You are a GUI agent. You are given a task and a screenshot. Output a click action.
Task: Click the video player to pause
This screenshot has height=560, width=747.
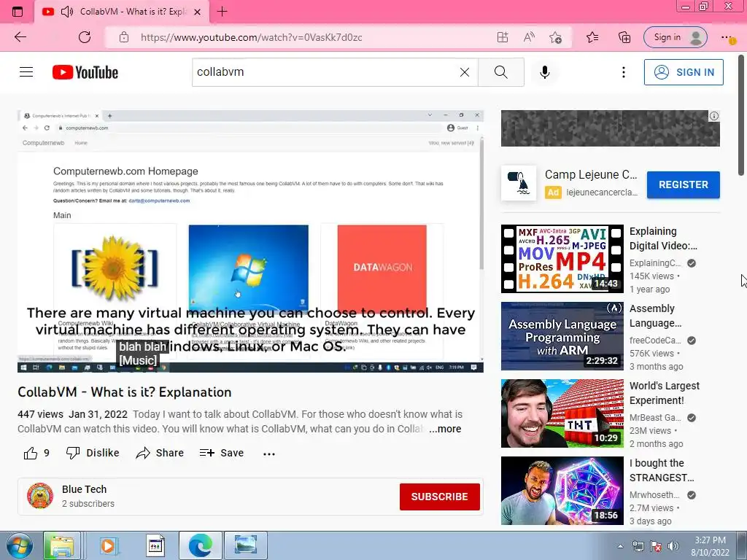coord(251,241)
